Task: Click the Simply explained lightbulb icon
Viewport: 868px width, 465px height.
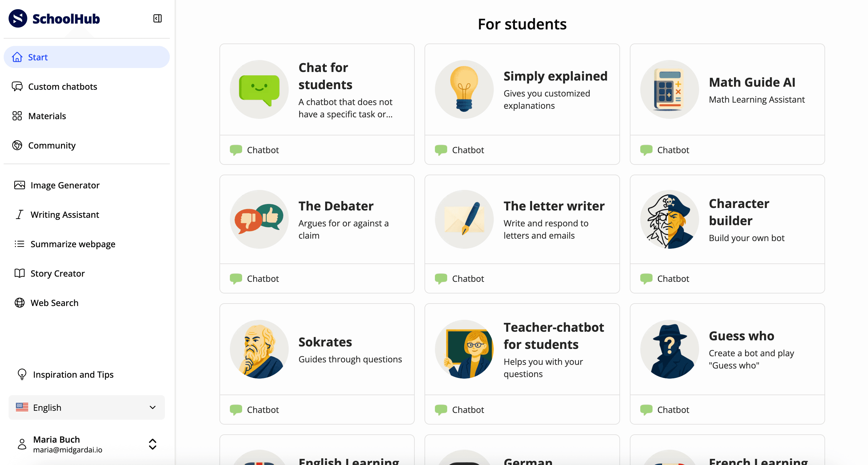Action: tap(464, 89)
